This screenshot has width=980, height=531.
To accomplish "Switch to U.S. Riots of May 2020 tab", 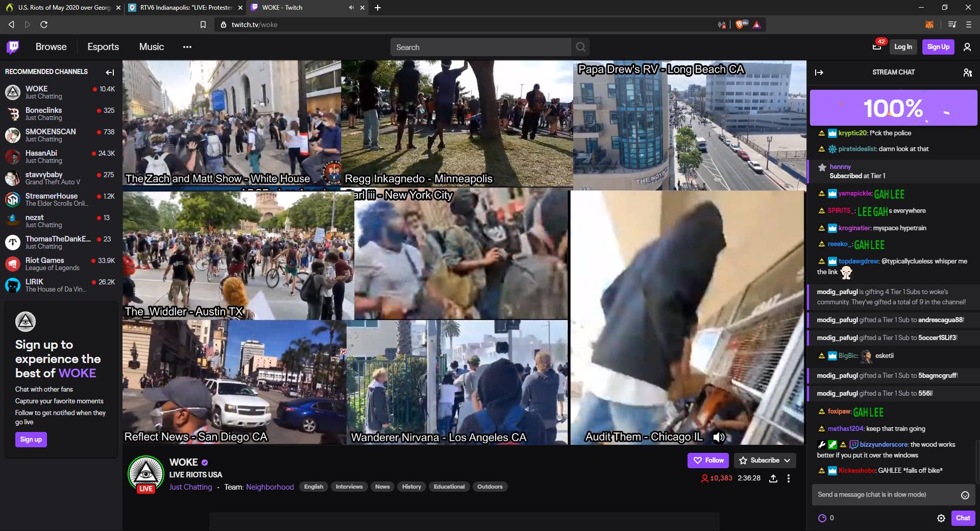I will coord(62,8).
